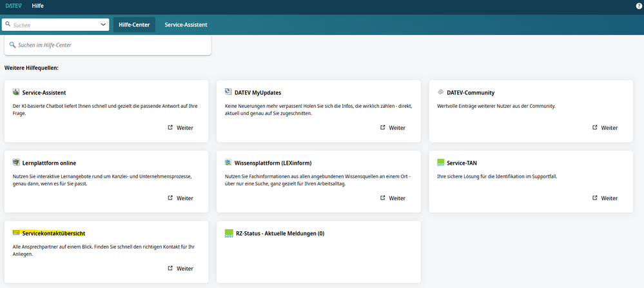Click the Lernplattform online title
The height and width of the screenshot is (288, 644).
pyautogui.click(x=49, y=163)
